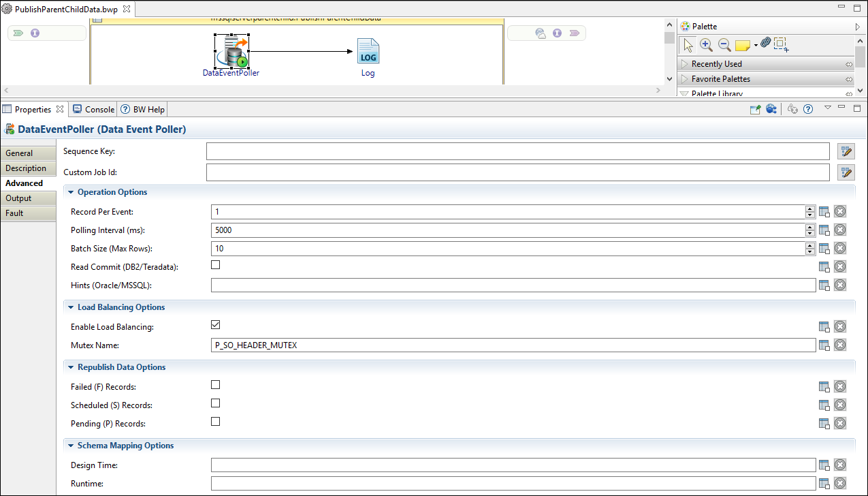Increment Record Per Event value
The width and height of the screenshot is (868, 496).
pyautogui.click(x=810, y=209)
